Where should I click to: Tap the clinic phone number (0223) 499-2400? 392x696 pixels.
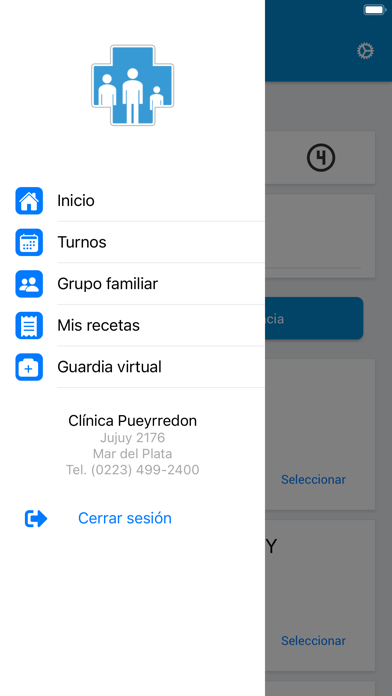[145, 470]
